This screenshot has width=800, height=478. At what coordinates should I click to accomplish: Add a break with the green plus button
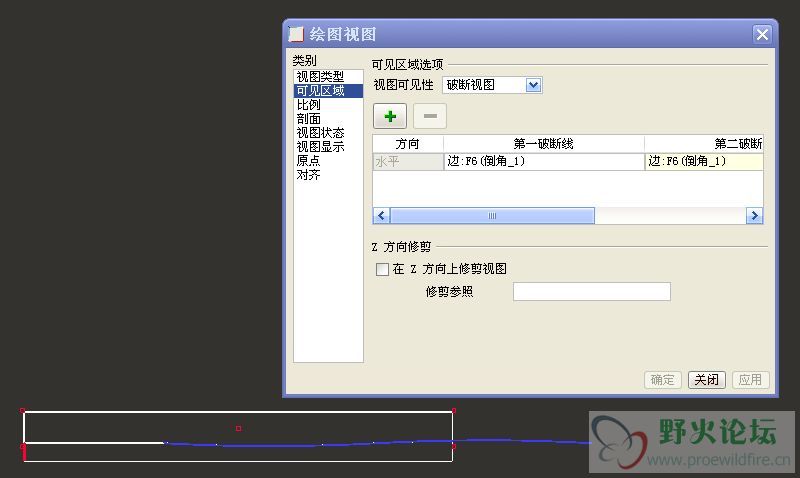pos(390,116)
